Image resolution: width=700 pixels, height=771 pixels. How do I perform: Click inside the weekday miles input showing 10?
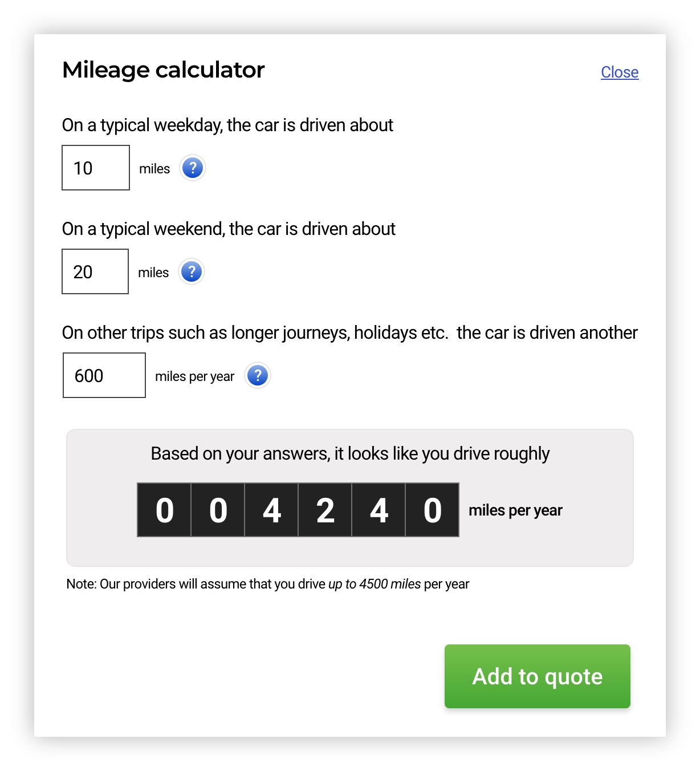[x=95, y=168]
